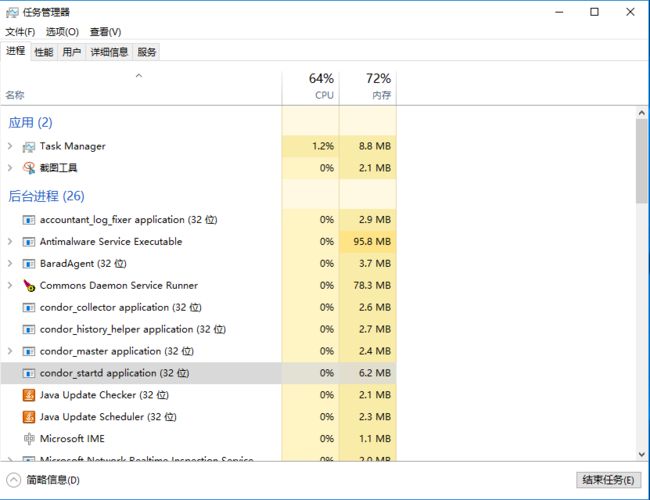Collapse to 简略信息 fewer details view
Screen dimensions: 650x500
pos(45,480)
